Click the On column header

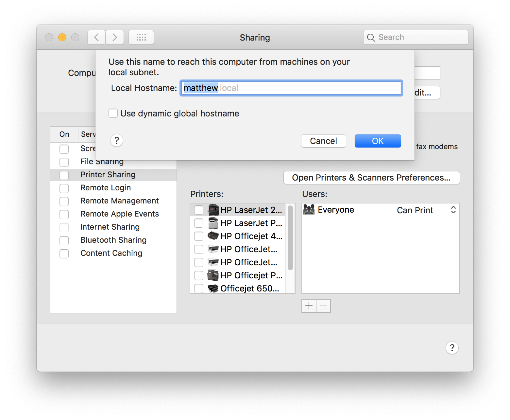64,134
